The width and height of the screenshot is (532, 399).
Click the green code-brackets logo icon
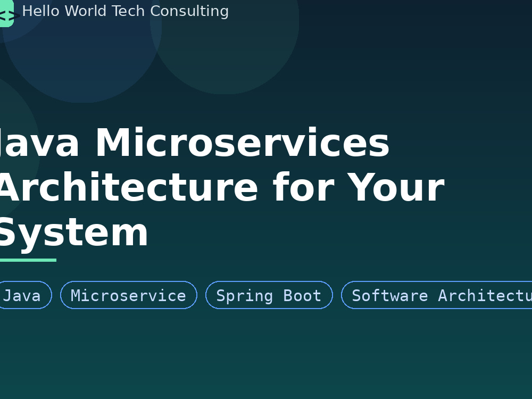[7, 13]
